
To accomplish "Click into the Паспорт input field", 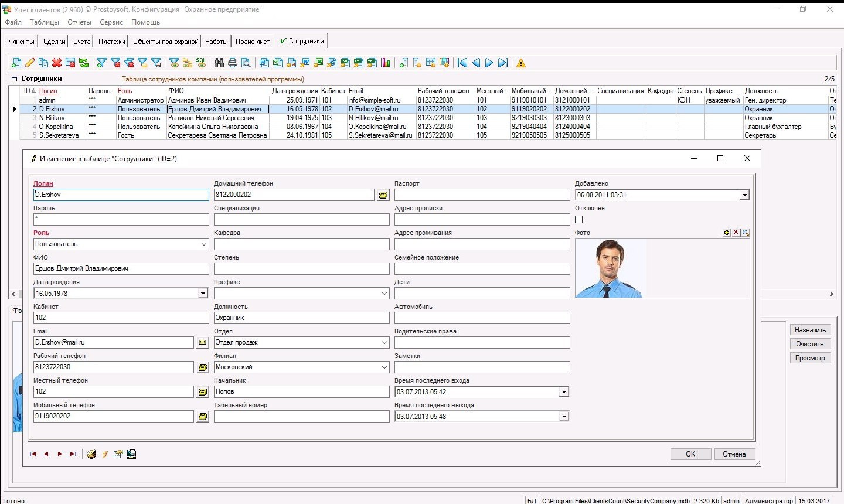I will tap(482, 195).
